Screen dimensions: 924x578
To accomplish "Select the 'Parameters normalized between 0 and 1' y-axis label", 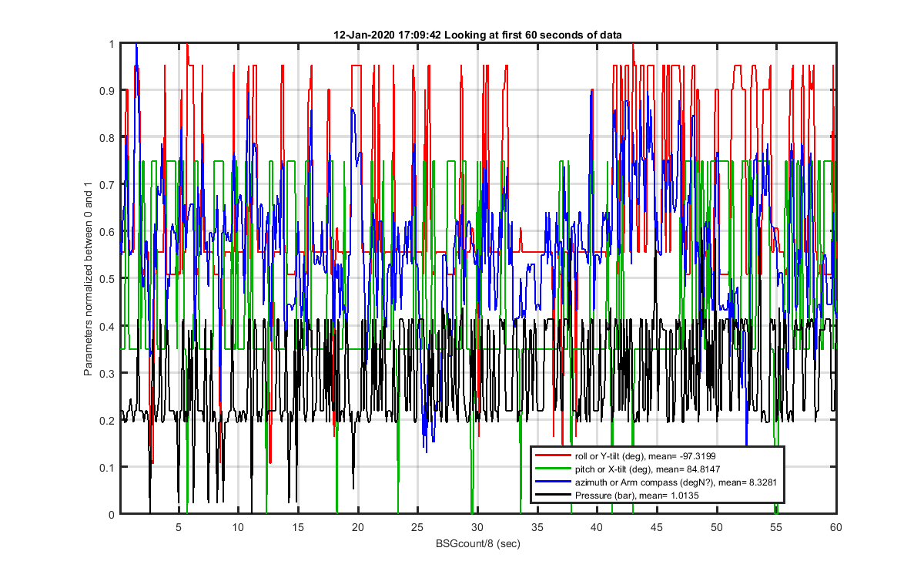I will point(89,279).
